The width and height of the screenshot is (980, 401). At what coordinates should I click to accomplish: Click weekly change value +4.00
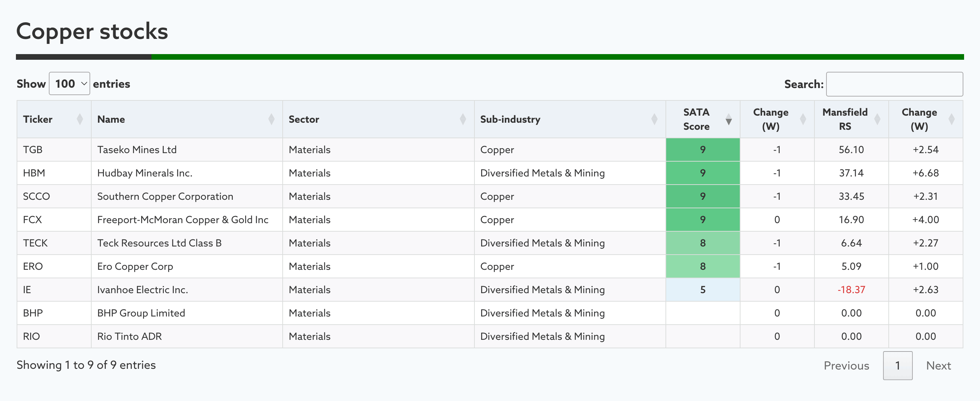[926, 220]
